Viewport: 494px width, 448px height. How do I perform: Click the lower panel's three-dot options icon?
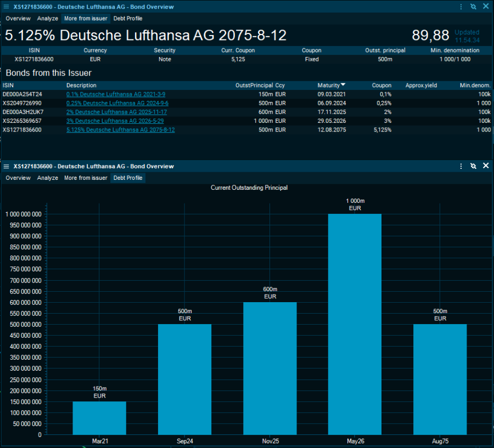point(461,166)
